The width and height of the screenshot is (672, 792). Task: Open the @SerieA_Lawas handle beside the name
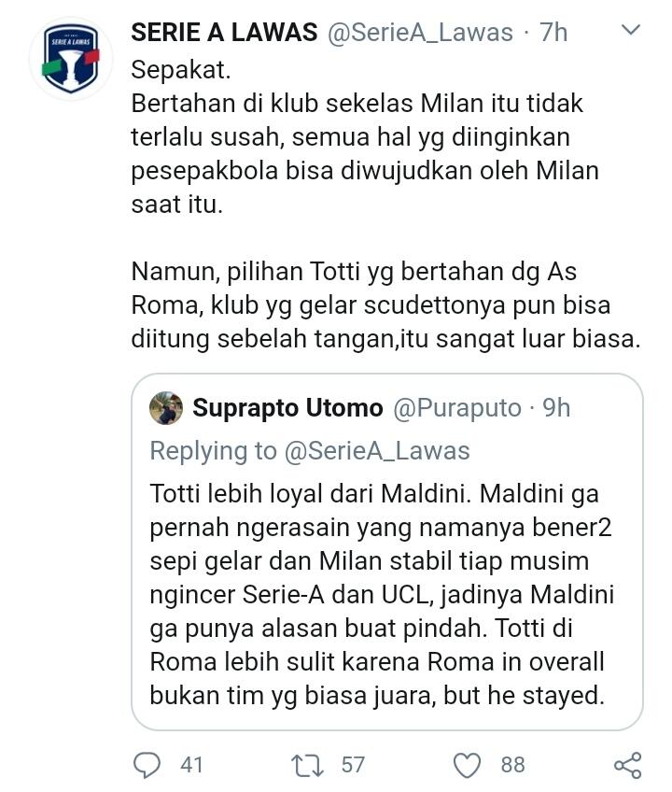pos(420,32)
